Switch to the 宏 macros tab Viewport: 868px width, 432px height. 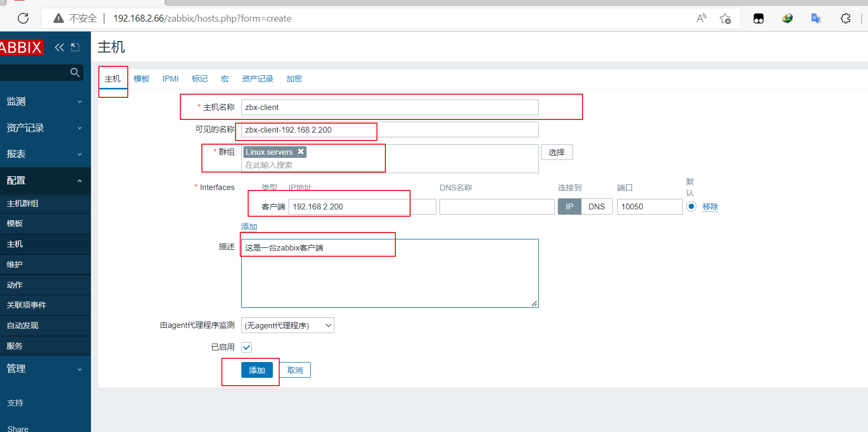[x=224, y=79]
